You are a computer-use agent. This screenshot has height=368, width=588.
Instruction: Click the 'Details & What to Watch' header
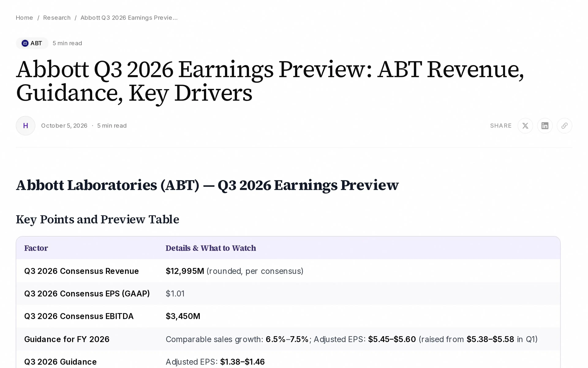211,248
